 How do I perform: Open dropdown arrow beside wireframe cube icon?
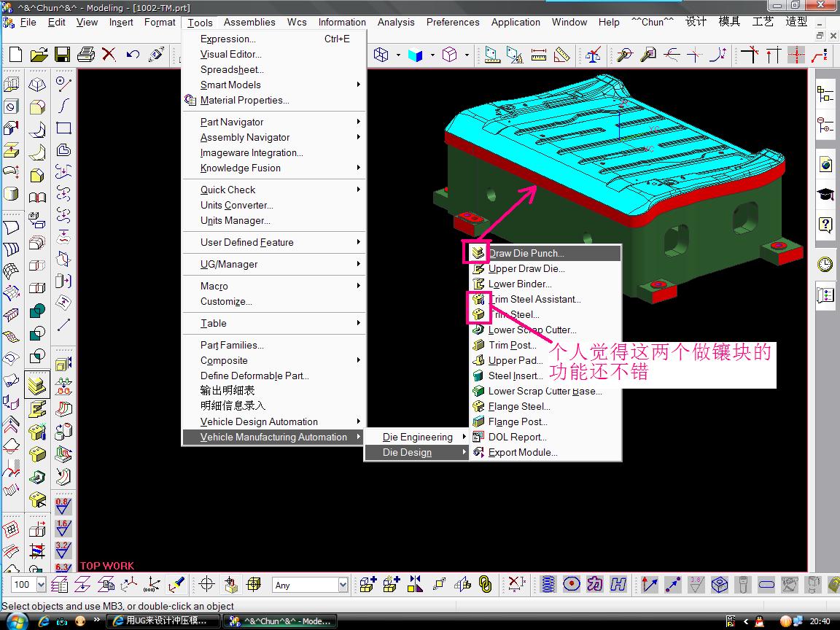398,55
